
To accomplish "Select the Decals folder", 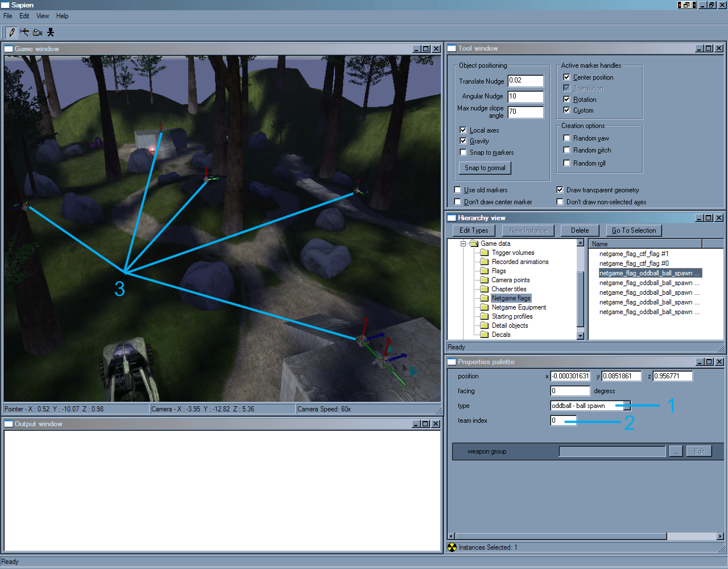I will (x=501, y=335).
